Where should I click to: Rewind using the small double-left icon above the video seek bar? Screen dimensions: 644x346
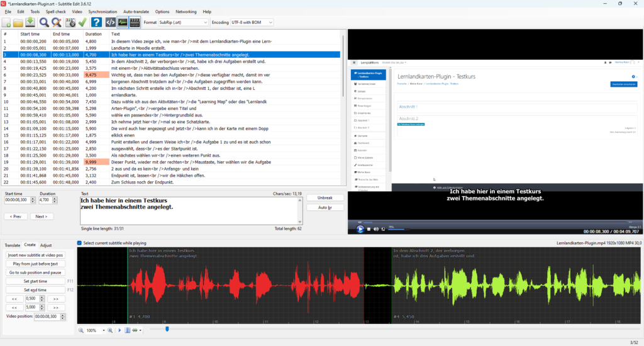coord(360,222)
